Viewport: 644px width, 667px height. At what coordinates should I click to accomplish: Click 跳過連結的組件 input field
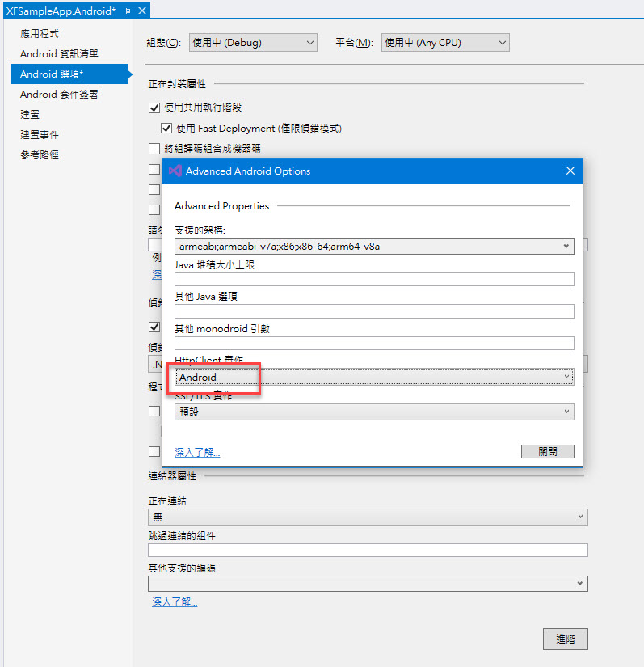(368, 550)
